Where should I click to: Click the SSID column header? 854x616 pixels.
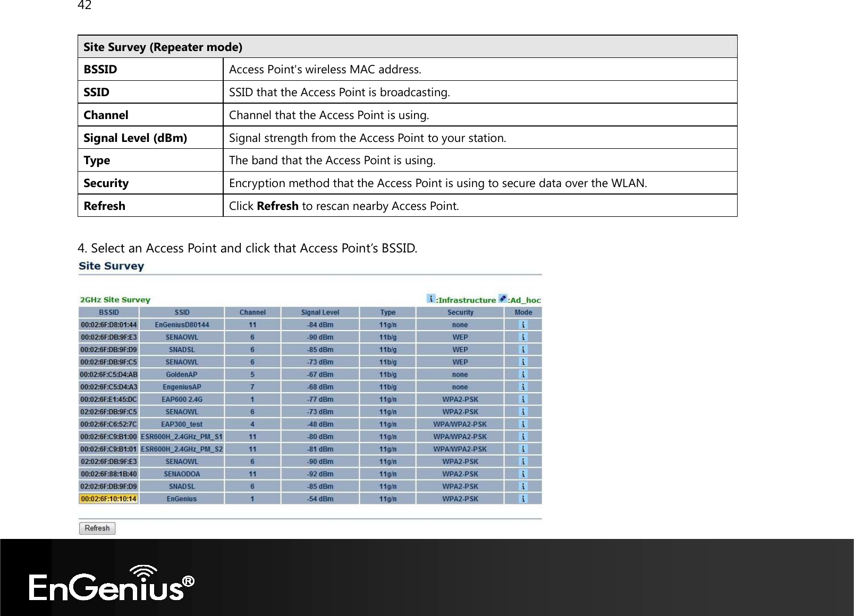[x=182, y=313]
